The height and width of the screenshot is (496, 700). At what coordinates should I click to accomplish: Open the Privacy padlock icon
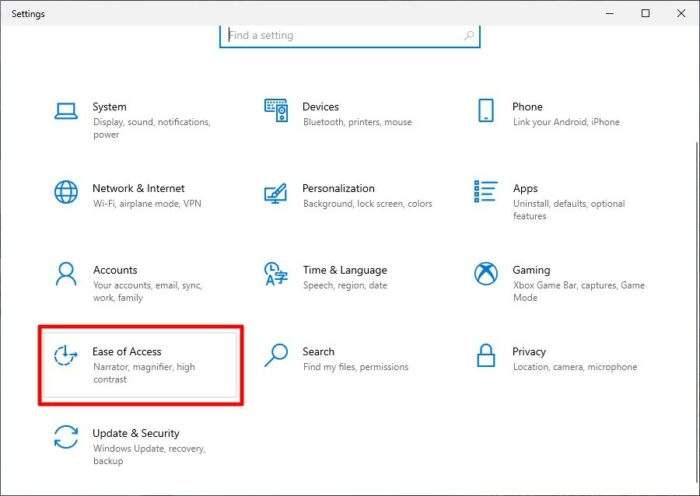tap(486, 355)
